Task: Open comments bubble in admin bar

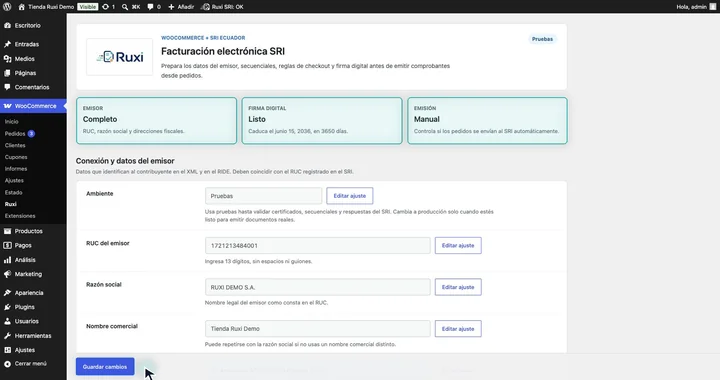Action: [x=150, y=7]
